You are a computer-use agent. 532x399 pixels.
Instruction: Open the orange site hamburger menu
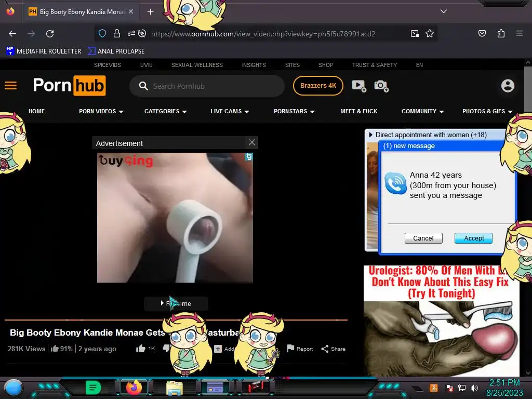10,86
